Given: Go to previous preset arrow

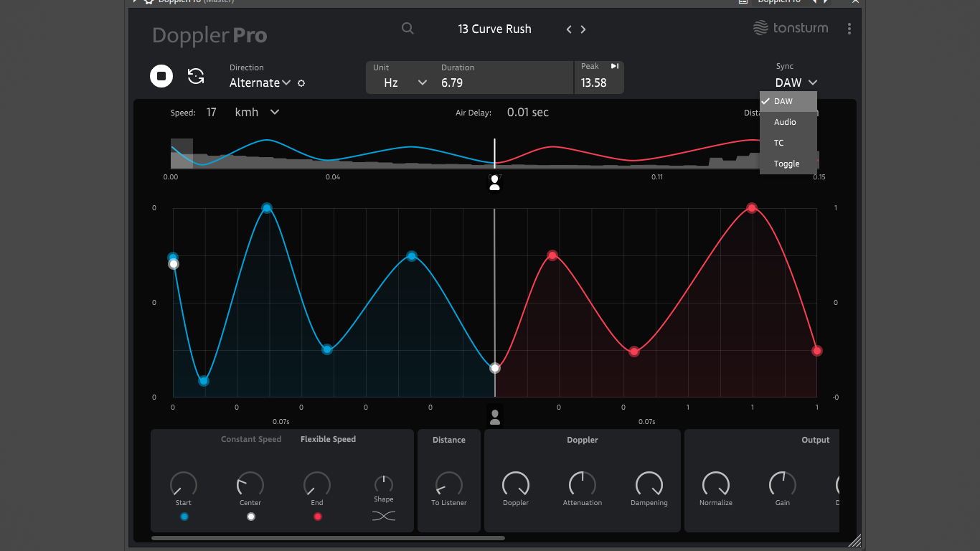Looking at the screenshot, I should 569,29.
